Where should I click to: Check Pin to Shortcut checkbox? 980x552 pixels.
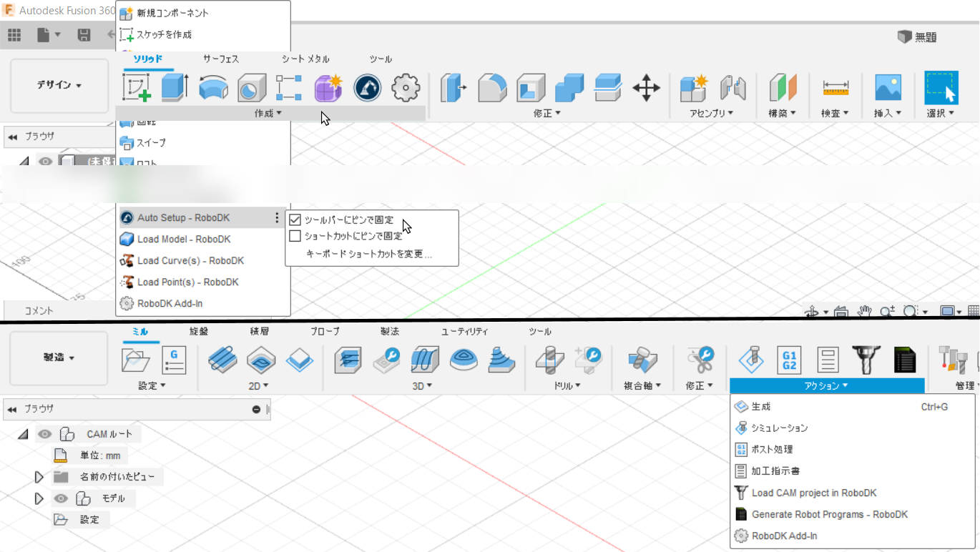click(295, 236)
